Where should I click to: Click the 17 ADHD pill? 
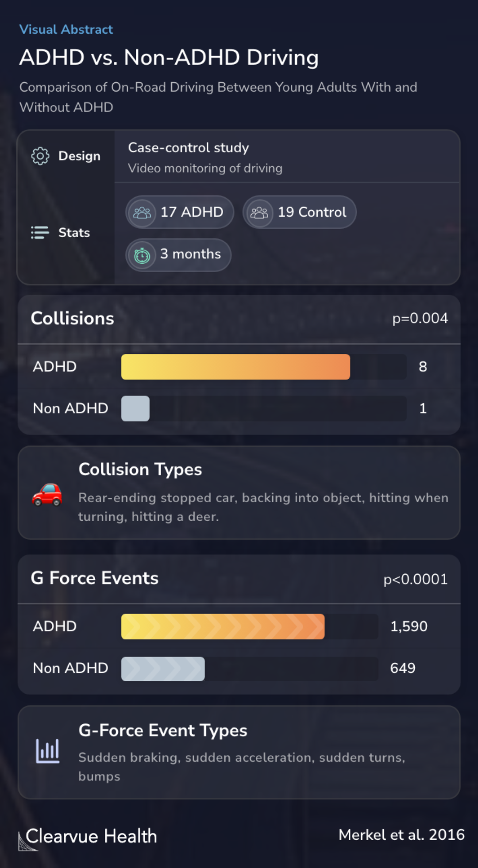pyautogui.click(x=180, y=212)
